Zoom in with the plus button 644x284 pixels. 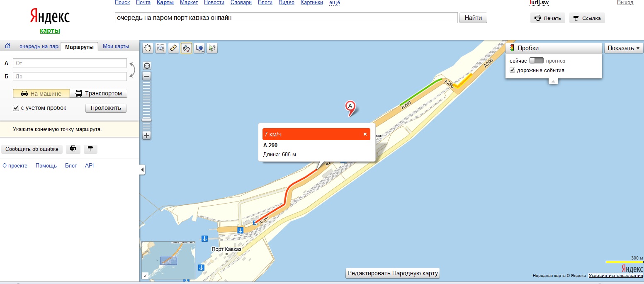pyautogui.click(x=147, y=135)
